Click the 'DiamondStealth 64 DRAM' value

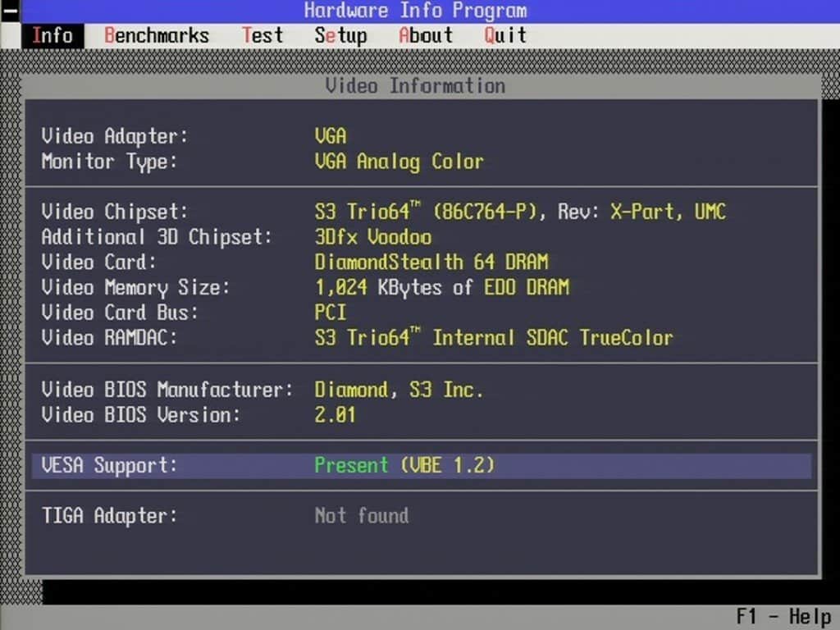431,262
